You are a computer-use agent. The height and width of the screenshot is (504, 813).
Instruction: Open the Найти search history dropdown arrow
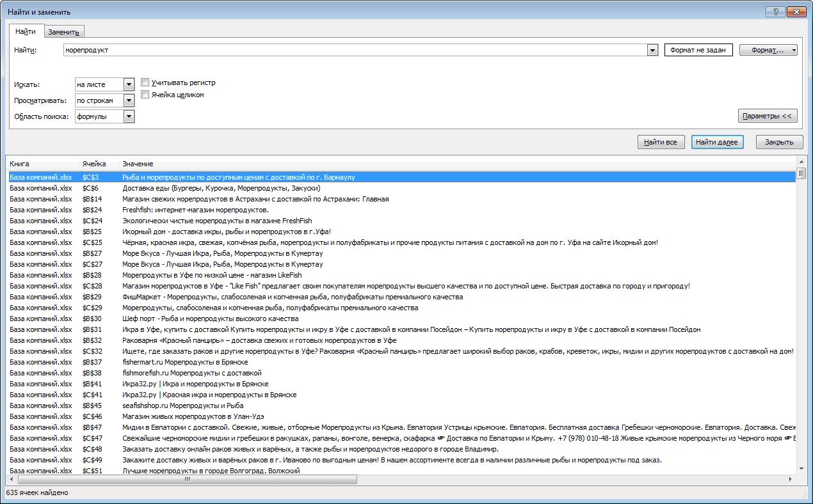653,50
